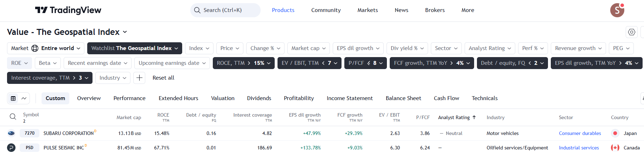Open the Watchlist The Geospatial Index dropdown
Viewport: 644px width, 154px height.
pyautogui.click(x=135, y=48)
